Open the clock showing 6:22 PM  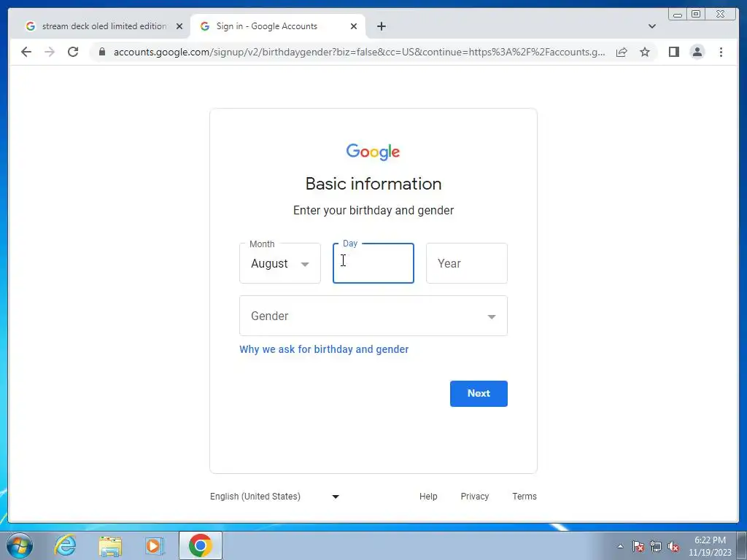tap(710, 546)
